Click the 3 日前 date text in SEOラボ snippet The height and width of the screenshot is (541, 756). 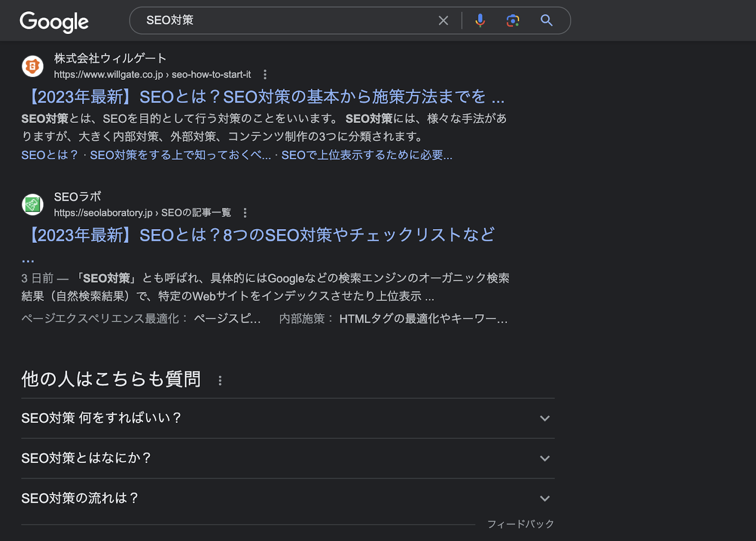pos(37,278)
